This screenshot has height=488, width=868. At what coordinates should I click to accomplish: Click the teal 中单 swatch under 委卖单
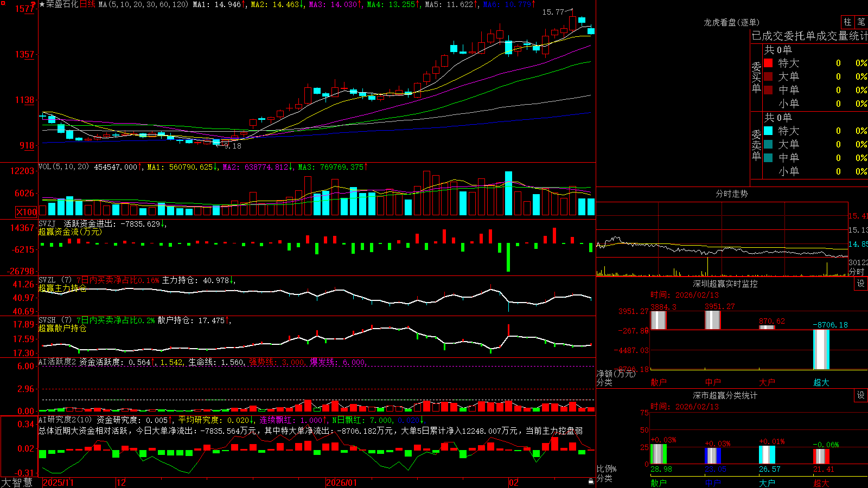[768, 158]
